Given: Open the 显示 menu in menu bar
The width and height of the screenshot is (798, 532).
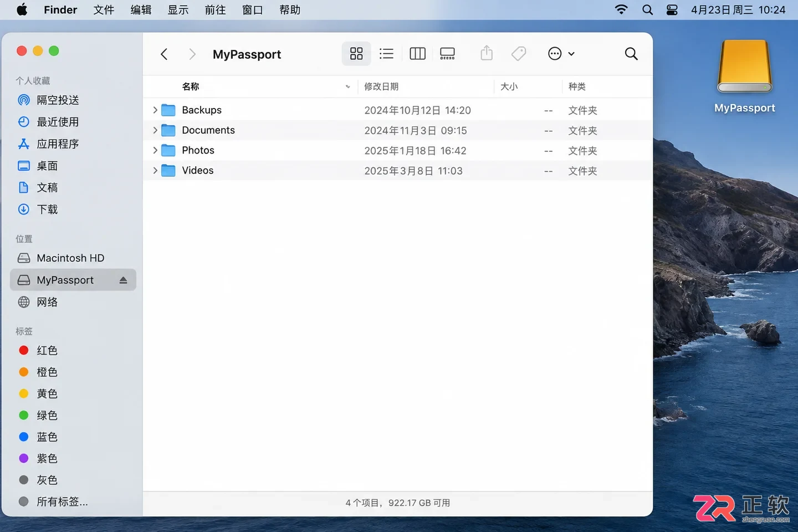Looking at the screenshot, I should point(178,10).
